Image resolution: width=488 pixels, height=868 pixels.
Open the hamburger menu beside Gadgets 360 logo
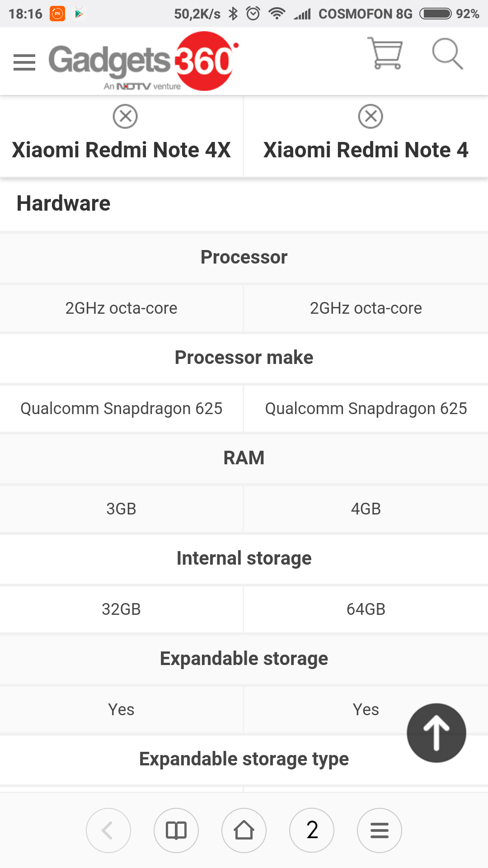click(24, 62)
